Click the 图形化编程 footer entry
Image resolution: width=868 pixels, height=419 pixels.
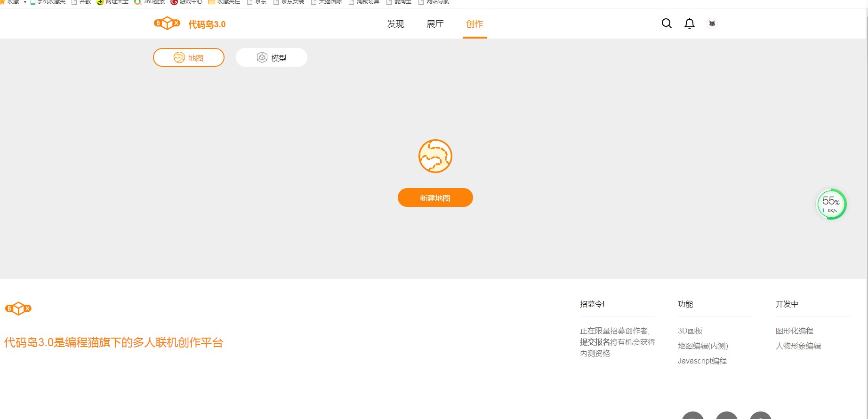click(x=795, y=331)
